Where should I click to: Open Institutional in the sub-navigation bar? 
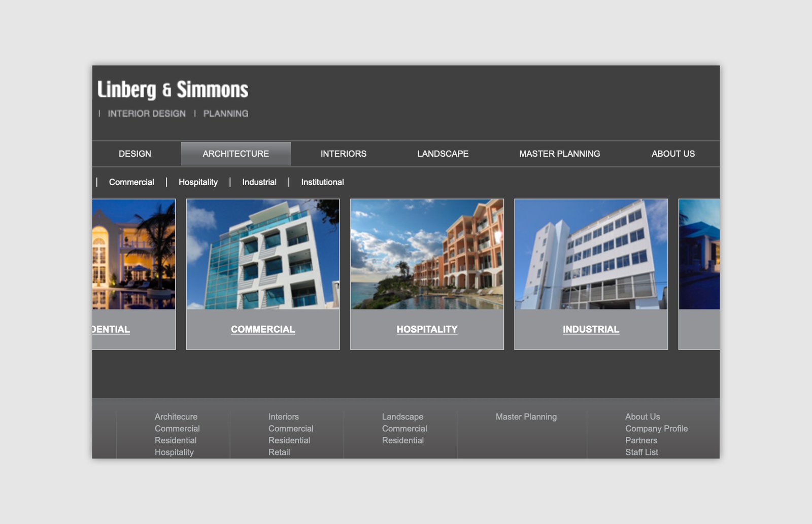[322, 182]
